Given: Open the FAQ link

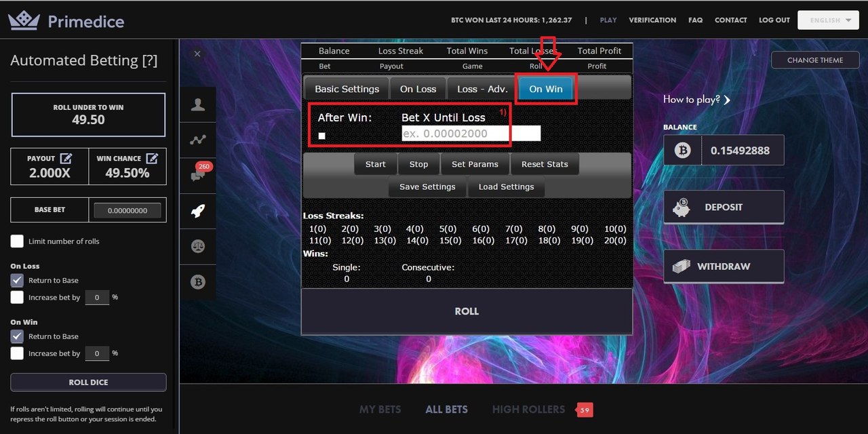Looking at the screenshot, I should (695, 20).
